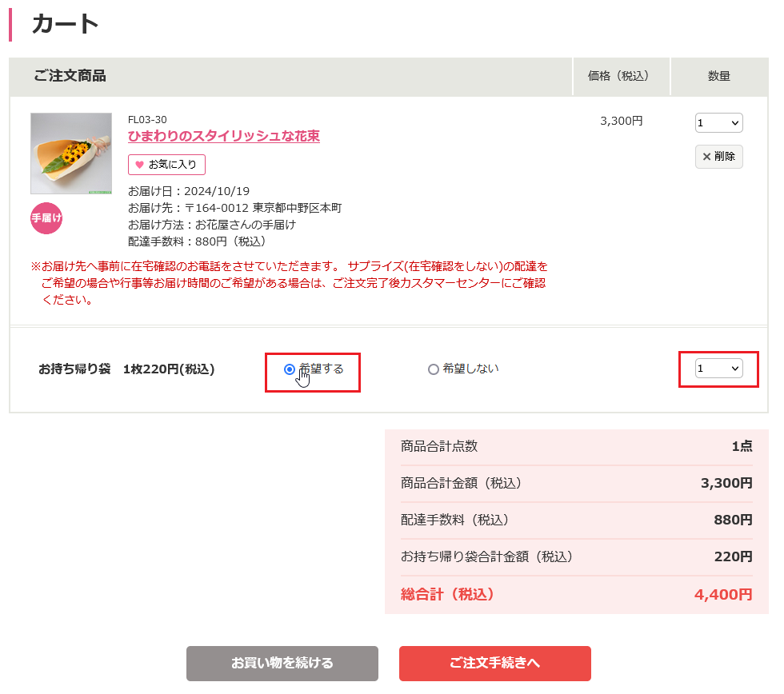
Task: Open the take-home bag quantity dropdown
Action: [718, 369]
